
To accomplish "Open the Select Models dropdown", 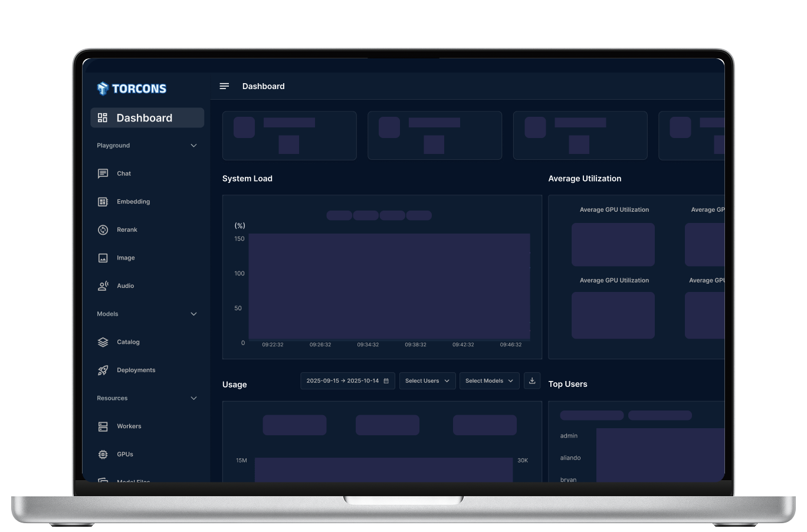I will [x=489, y=380].
